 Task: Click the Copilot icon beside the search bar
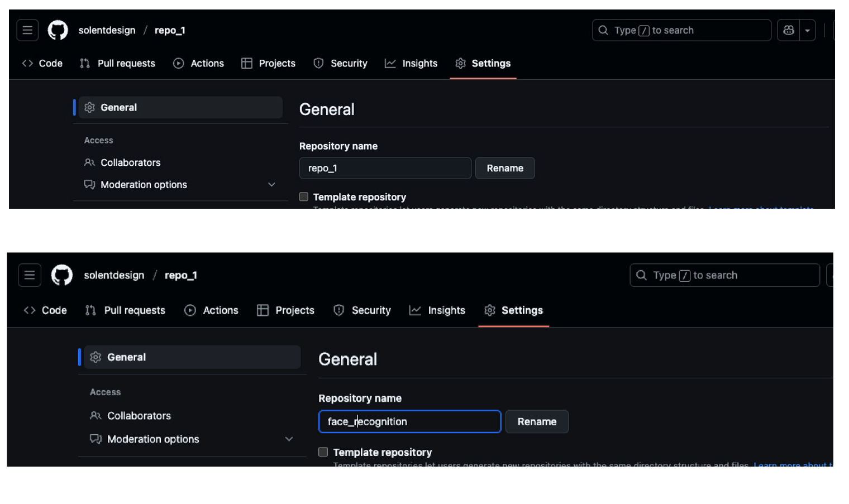coord(788,31)
